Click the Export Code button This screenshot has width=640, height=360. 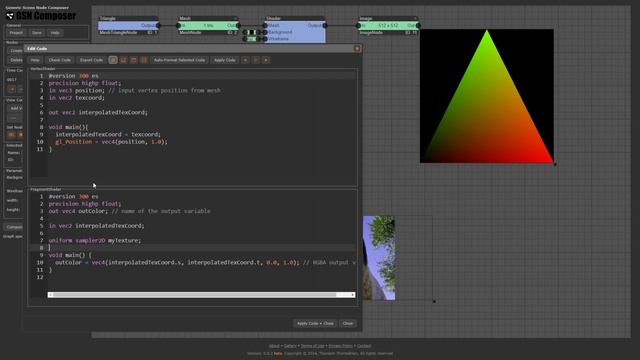click(x=91, y=60)
